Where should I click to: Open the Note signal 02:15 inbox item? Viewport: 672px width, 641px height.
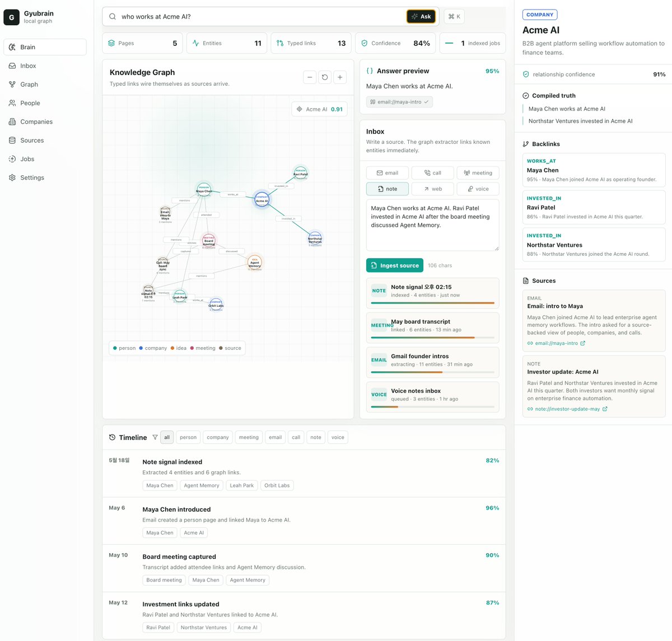pos(432,293)
